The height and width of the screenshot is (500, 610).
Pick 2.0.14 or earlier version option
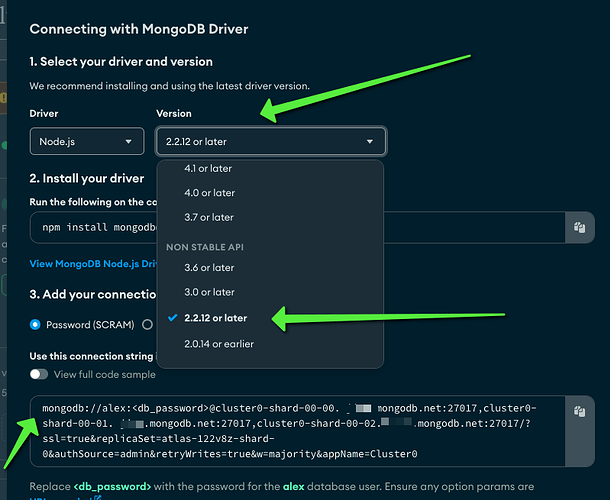click(x=219, y=344)
